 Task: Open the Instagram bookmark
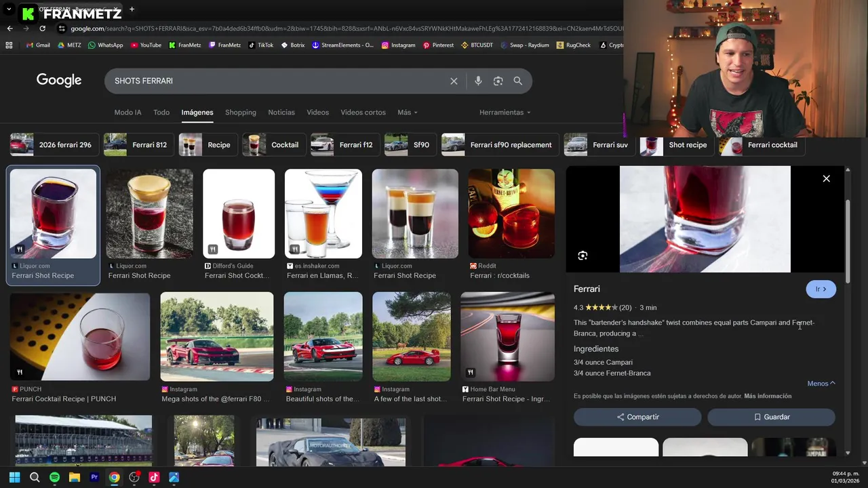398,45
